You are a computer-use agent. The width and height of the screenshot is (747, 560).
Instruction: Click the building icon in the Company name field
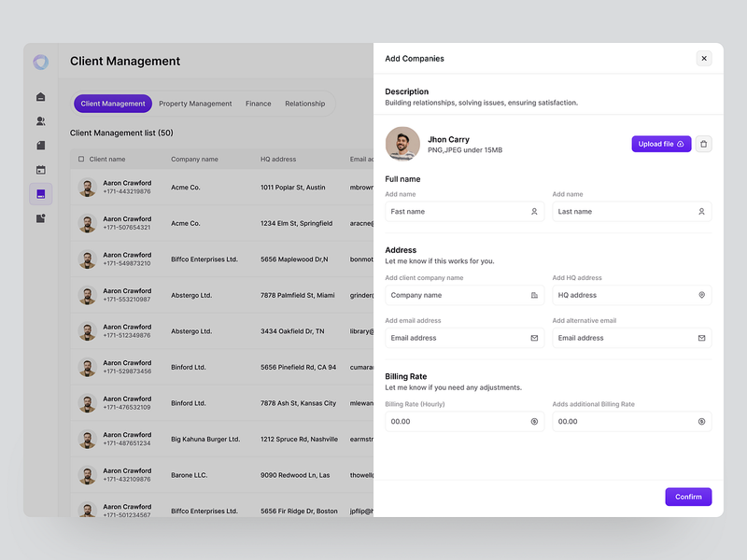534,295
